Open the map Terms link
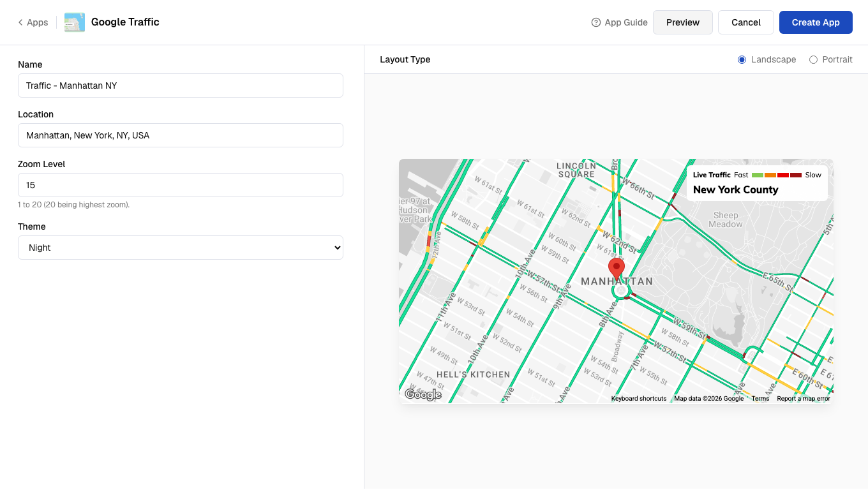Screen dimensions: 868x490 pyautogui.click(x=760, y=399)
